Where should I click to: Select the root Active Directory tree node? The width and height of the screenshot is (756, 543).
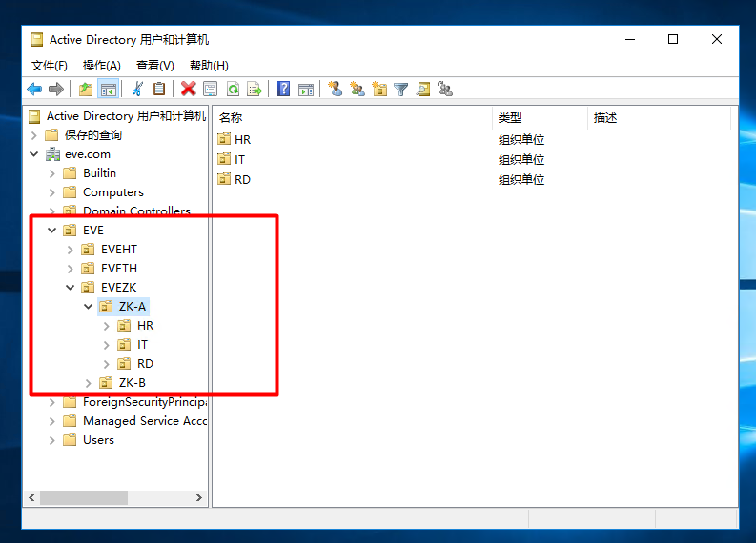pyautogui.click(x=126, y=116)
